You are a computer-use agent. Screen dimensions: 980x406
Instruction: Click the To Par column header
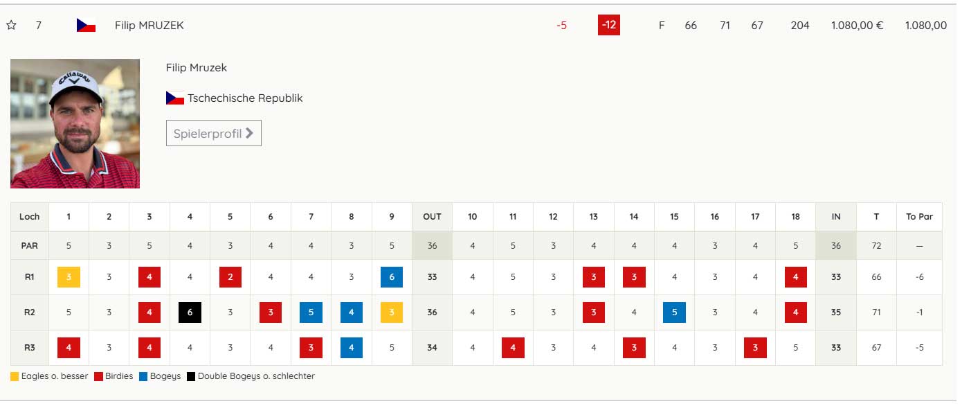click(x=919, y=217)
